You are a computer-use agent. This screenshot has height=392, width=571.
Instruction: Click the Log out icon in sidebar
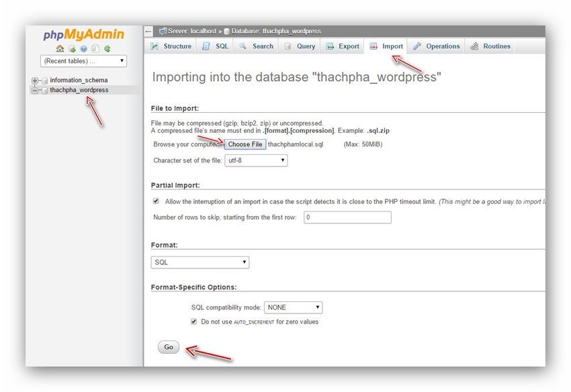[72, 48]
